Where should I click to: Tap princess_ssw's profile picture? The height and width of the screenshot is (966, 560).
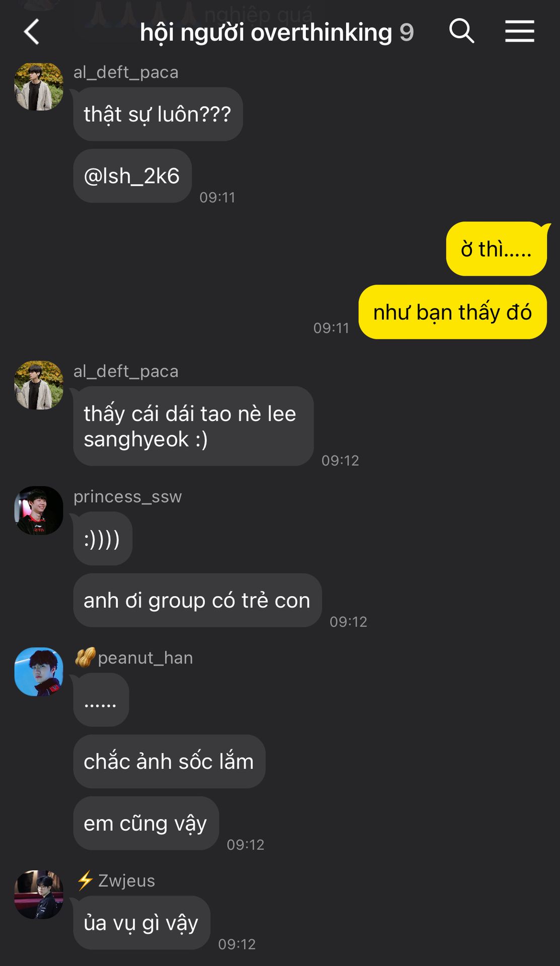coord(39,510)
